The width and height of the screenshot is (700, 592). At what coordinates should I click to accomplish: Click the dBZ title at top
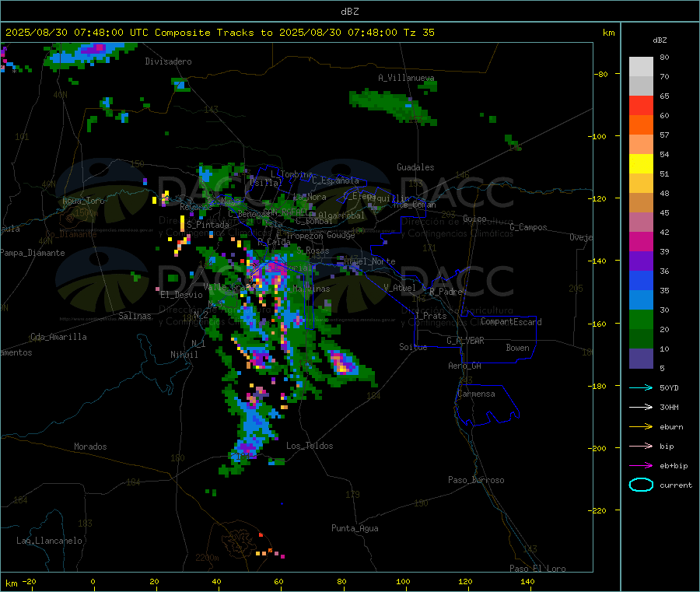[x=349, y=12]
